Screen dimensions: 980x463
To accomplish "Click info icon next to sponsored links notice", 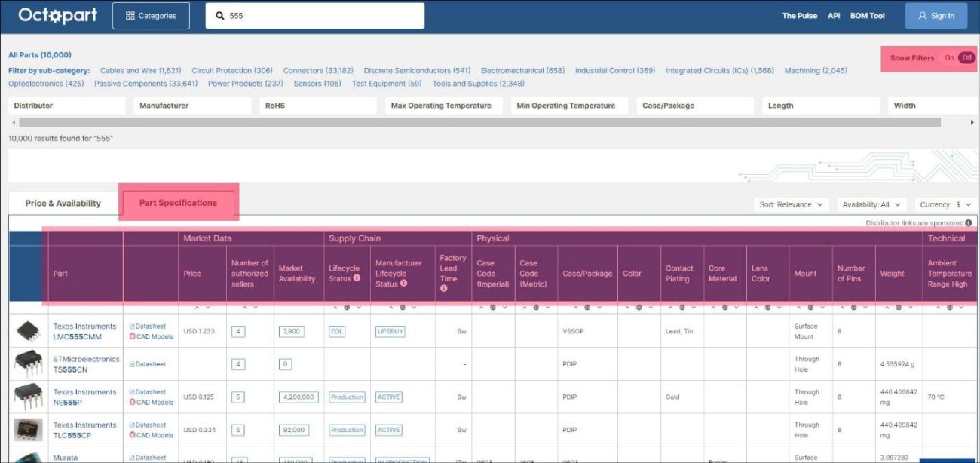I will point(969,223).
